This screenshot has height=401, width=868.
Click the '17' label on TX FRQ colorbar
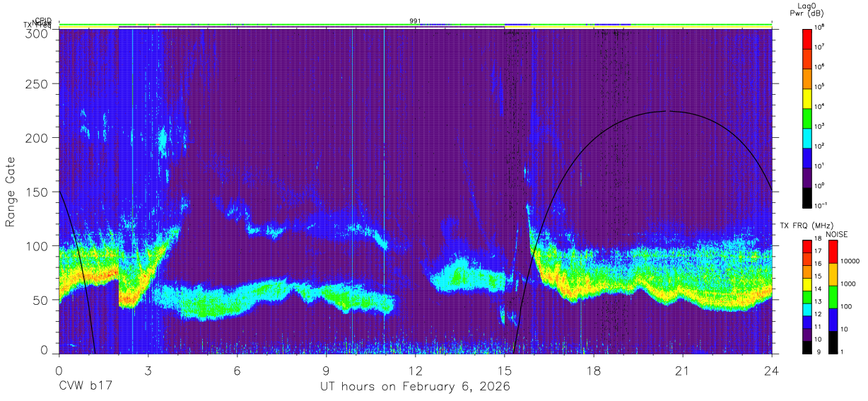click(x=818, y=251)
